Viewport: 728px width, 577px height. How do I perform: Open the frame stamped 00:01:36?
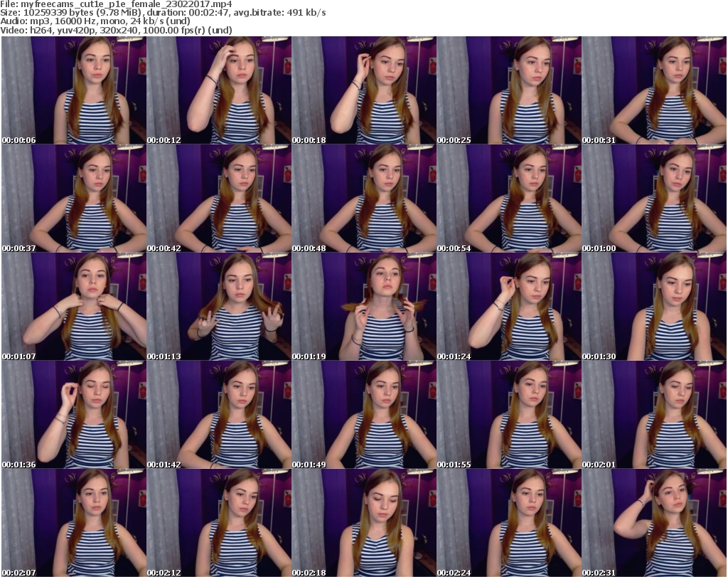tap(74, 414)
